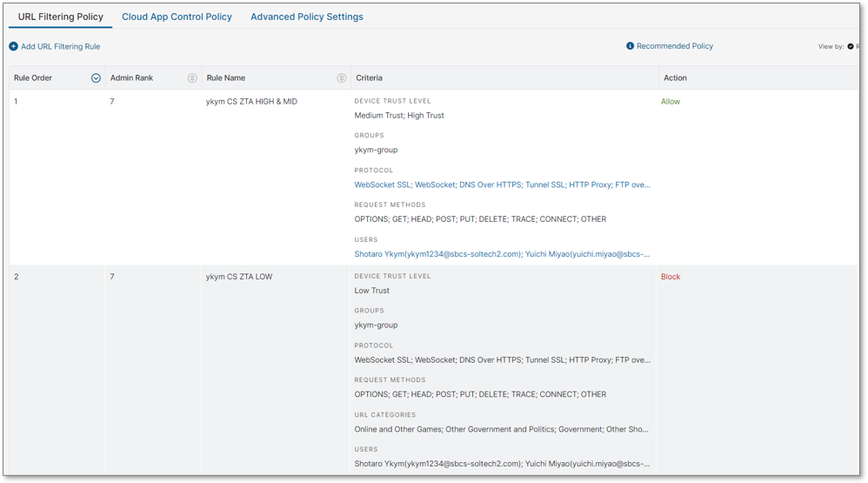Click rule 1 request methods list

point(480,218)
